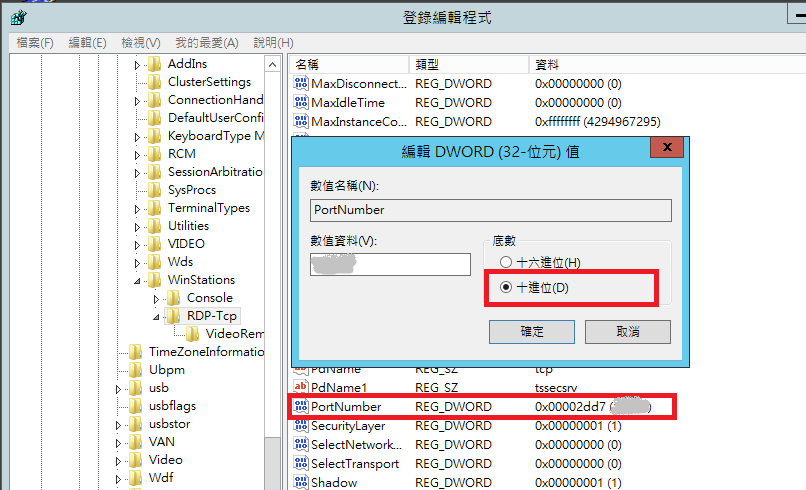Expand the usbstor tree node

pos(118,425)
